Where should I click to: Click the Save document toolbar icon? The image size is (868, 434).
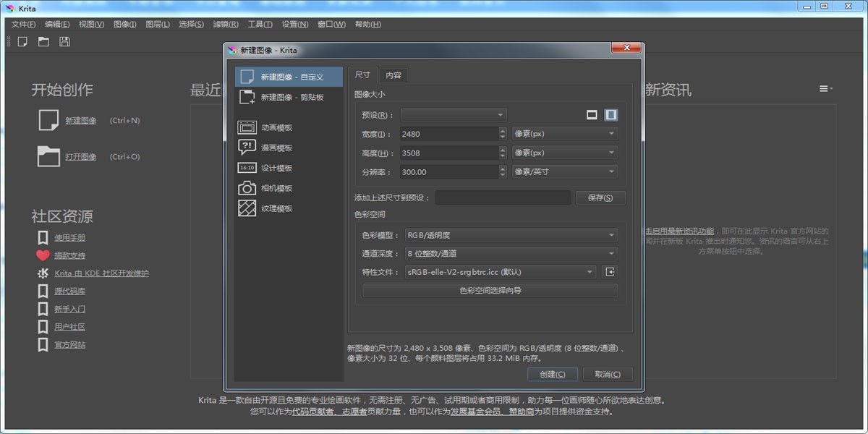click(x=64, y=41)
